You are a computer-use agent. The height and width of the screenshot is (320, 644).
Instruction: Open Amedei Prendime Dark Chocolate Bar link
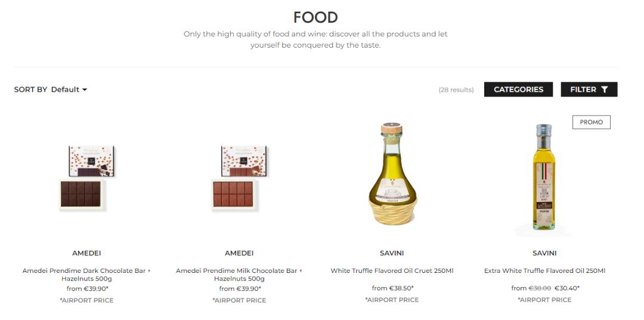click(x=86, y=274)
